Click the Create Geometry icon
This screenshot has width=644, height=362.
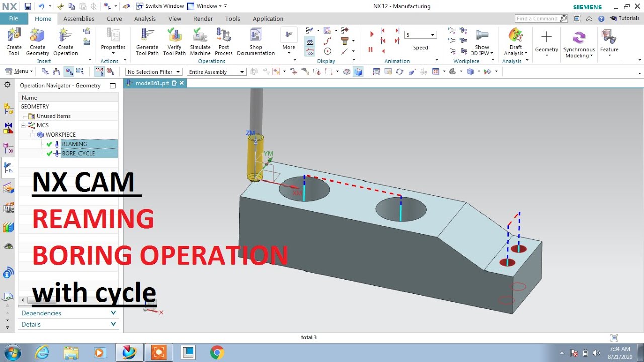pyautogui.click(x=37, y=42)
